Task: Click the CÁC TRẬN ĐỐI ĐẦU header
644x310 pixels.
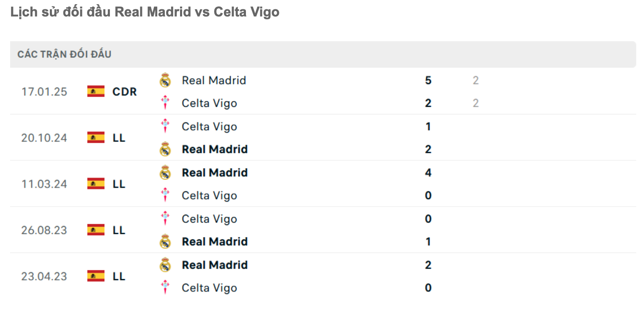Action: (64, 54)
